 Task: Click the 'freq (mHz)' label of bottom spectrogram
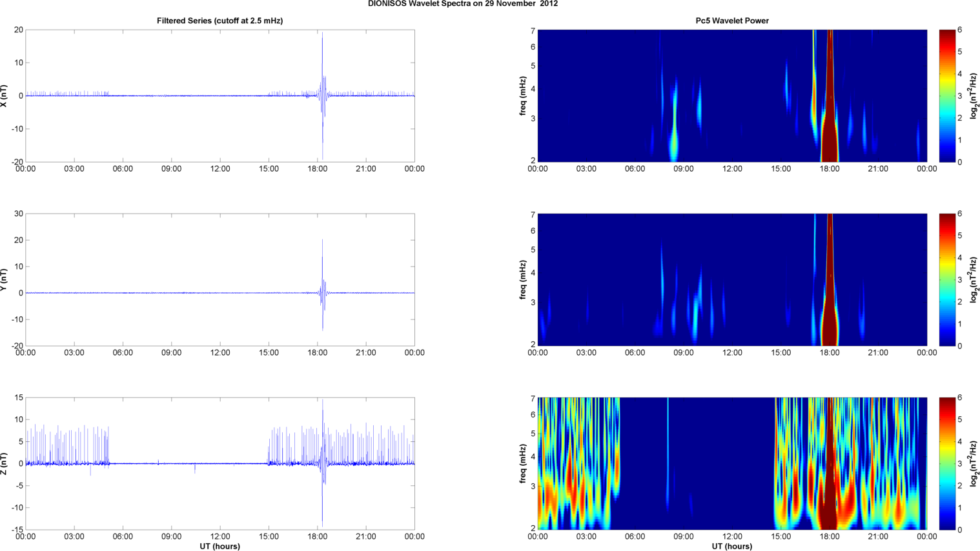(x=523, y=464)
